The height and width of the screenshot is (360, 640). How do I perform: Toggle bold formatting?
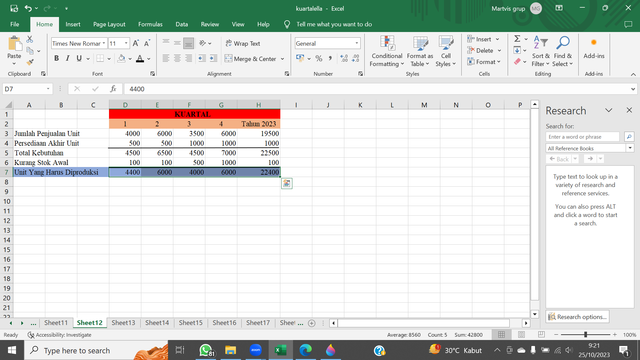pyautogui.click(x=56, y=58)
